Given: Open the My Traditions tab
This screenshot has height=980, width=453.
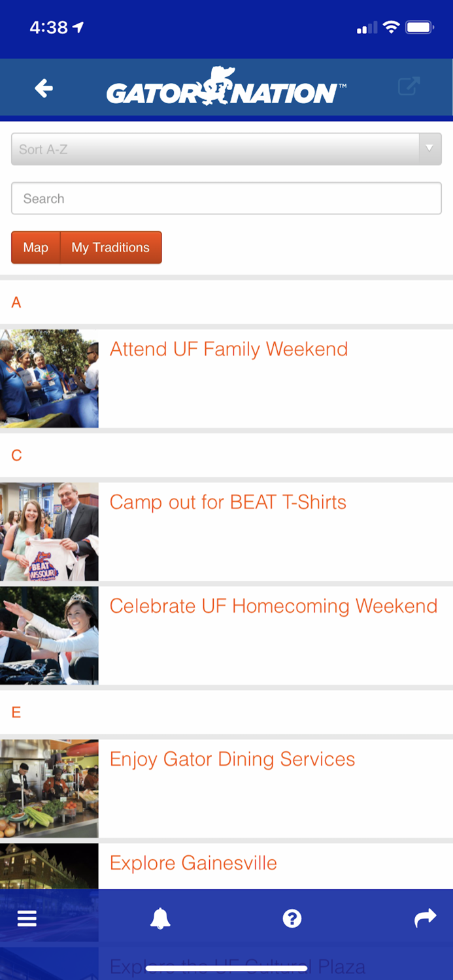Looking at the screenshot, I should pos(110,247).
